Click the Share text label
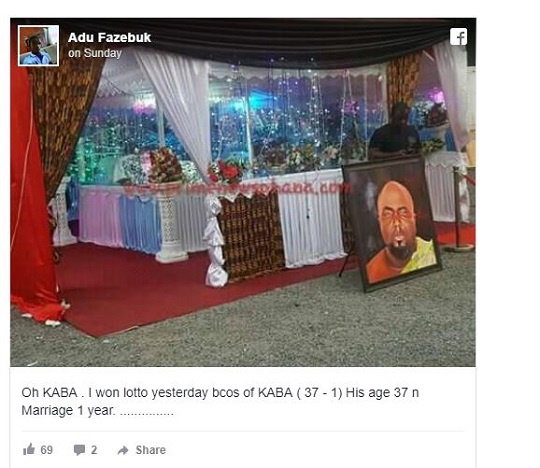This screenshot has width=540, height=468. tap(150, 450)
